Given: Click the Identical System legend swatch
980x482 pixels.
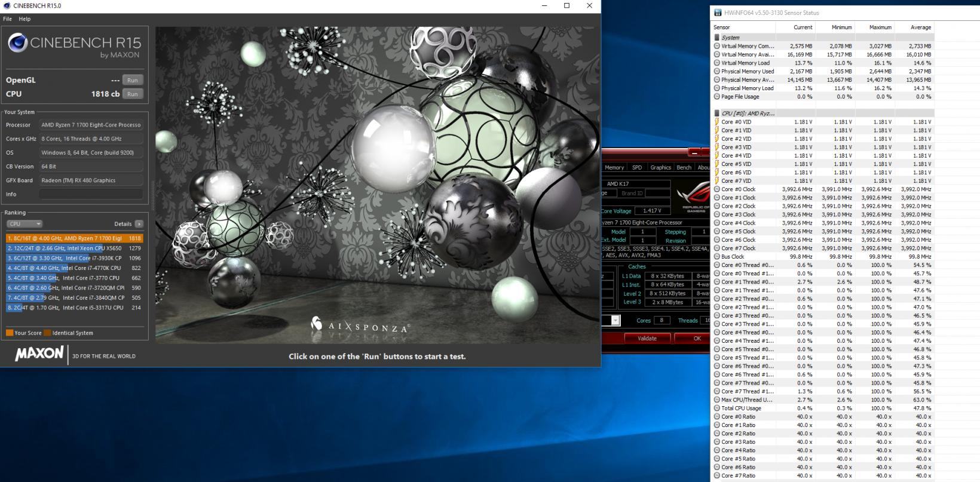Looking at the screenshot, I should coord(47,333).
